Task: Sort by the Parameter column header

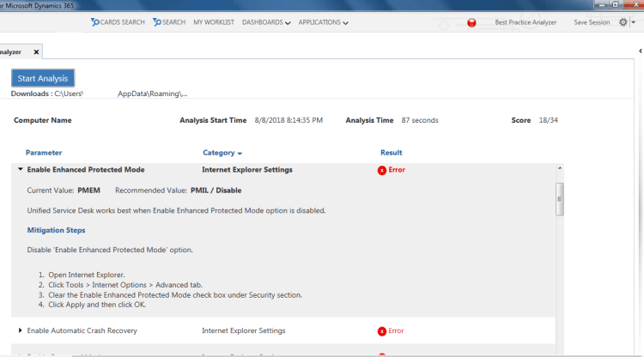Action: coord(44,153)
